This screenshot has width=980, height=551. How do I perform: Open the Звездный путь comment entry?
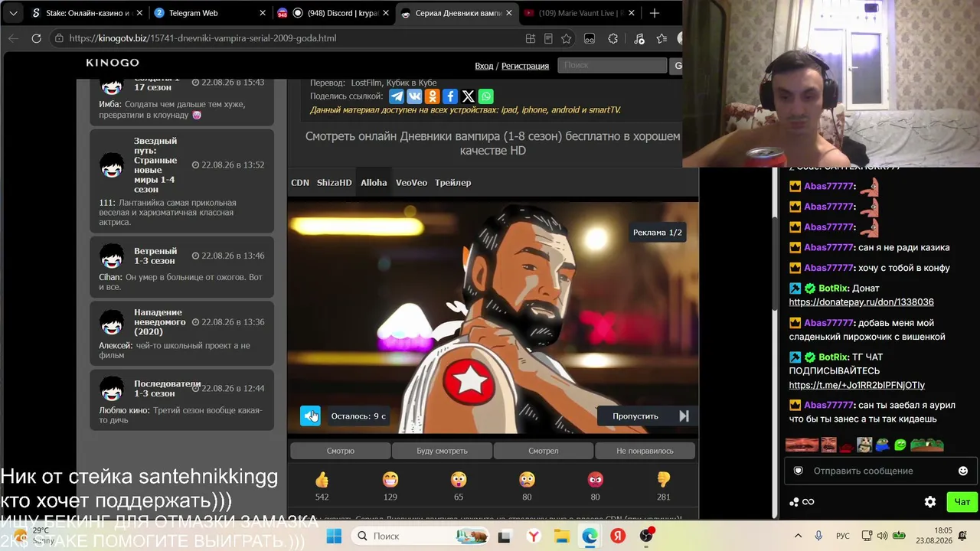click(181, 181)
